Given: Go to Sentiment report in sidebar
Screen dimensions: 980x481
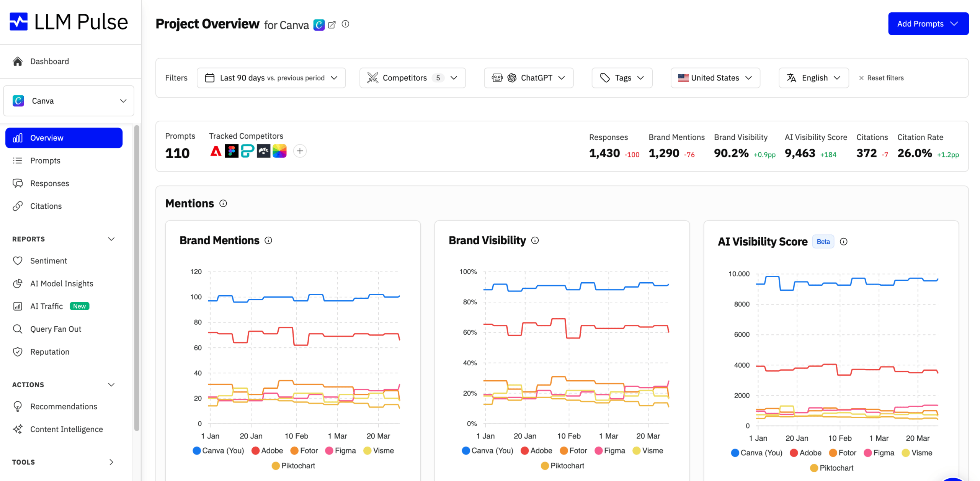Looking at the screenshot, I should click(x=49, y=261).
